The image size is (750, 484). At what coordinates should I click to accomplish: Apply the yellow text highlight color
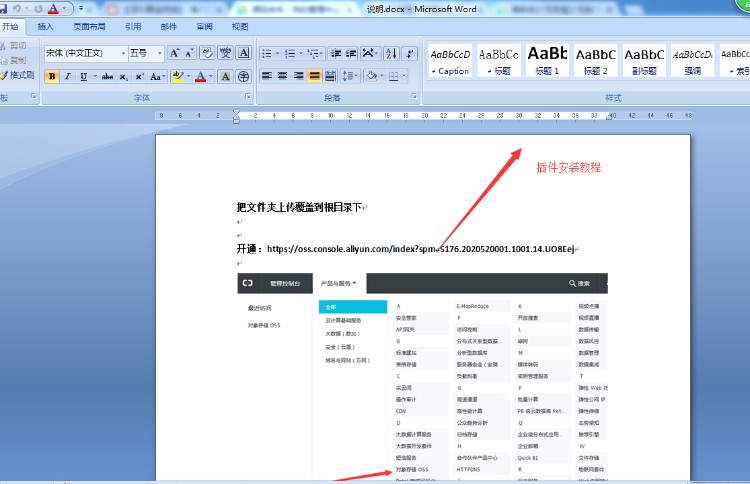point(178,77)
